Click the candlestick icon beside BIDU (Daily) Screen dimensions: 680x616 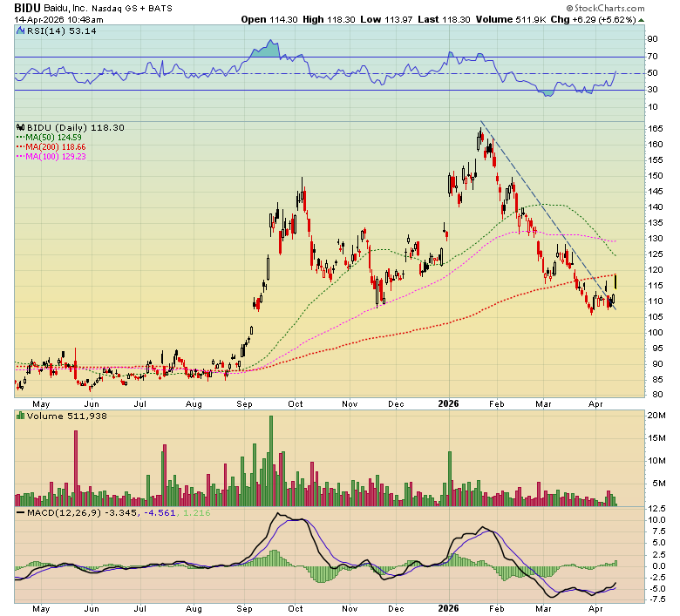(20, 127)
